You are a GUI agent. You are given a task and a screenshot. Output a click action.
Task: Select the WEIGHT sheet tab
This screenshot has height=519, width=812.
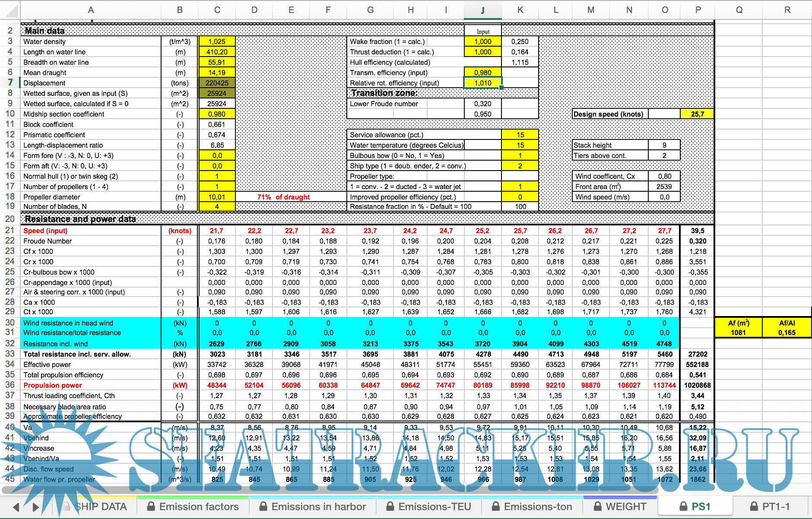click(x=620, y=506)
